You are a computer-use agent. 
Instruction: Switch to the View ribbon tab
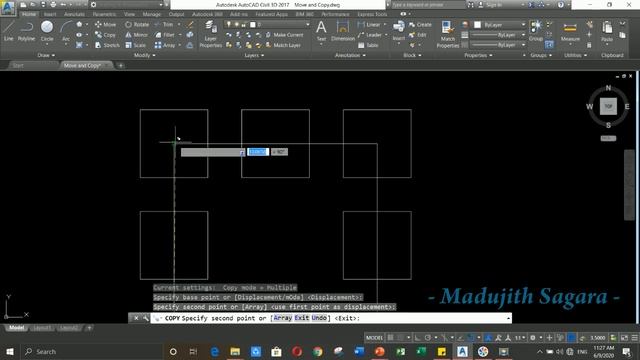pyautogui.click(x=129, y=14)
